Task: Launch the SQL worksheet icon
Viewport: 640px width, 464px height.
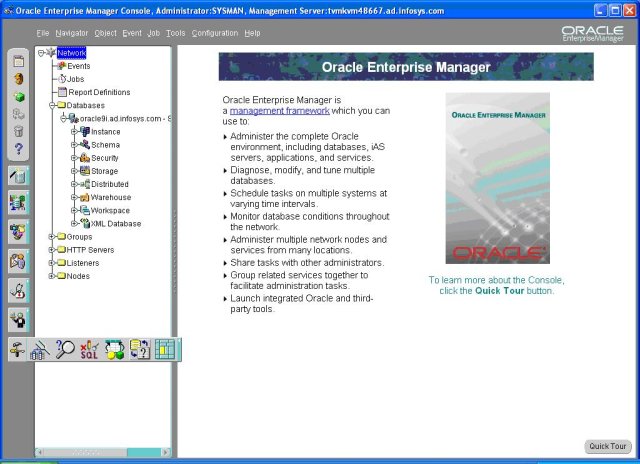Action: (x=89, y=350)
